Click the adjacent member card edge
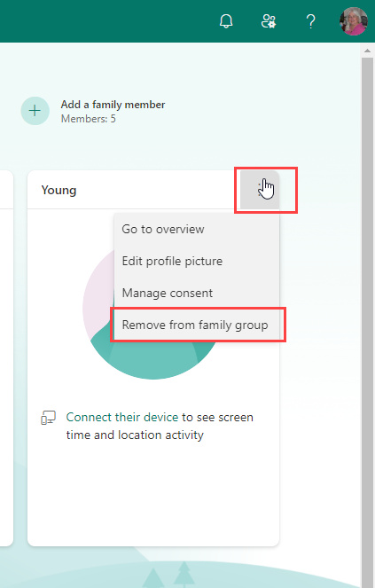 tap(7, 358)
